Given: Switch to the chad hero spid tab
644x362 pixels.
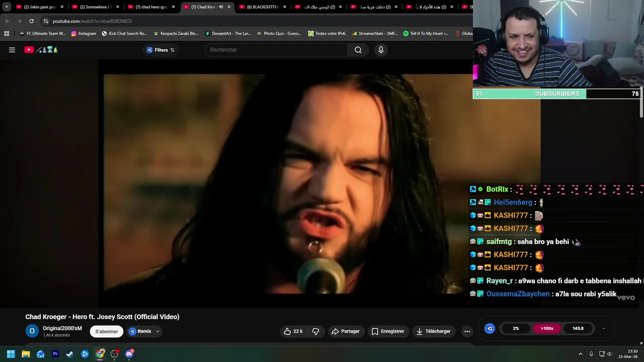Looking at the screenshot, I should pos(151,7).
